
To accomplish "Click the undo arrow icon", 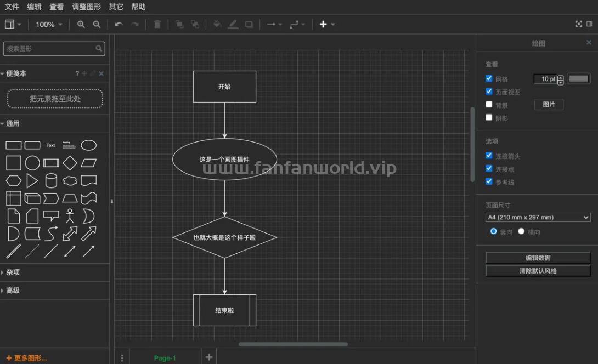I will pyautogui.click(x=119, y=24).
